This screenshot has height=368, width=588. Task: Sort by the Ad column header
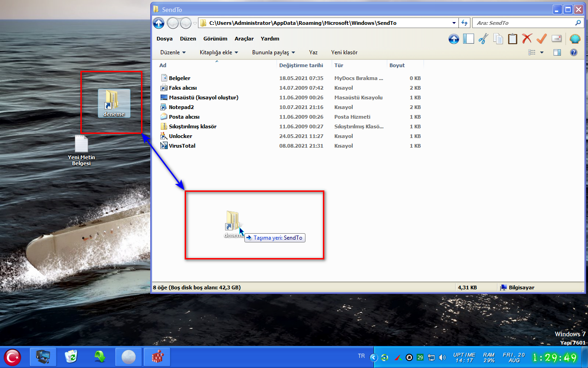point(215,65)
